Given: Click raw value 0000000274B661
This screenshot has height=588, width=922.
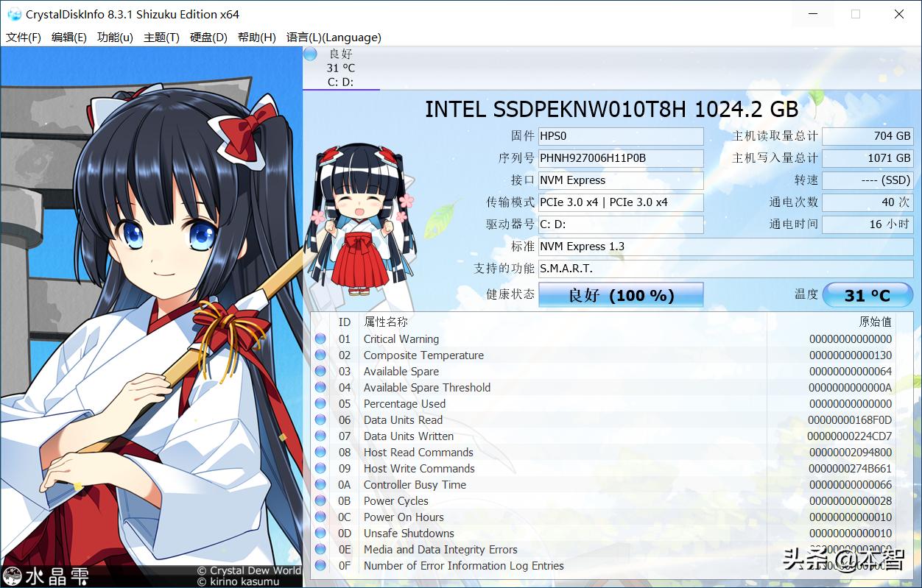Looking at the screenshot, I should 851,469.
